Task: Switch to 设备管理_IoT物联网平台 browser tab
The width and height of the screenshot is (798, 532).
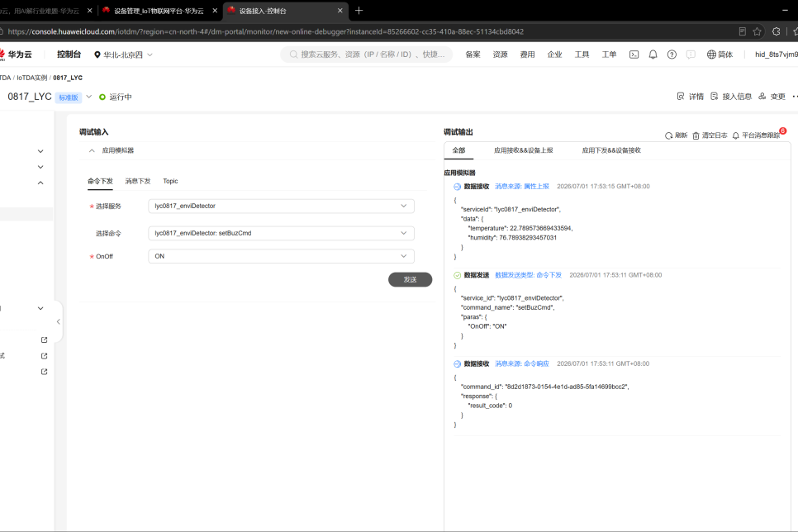Action: tap(159, 11)
